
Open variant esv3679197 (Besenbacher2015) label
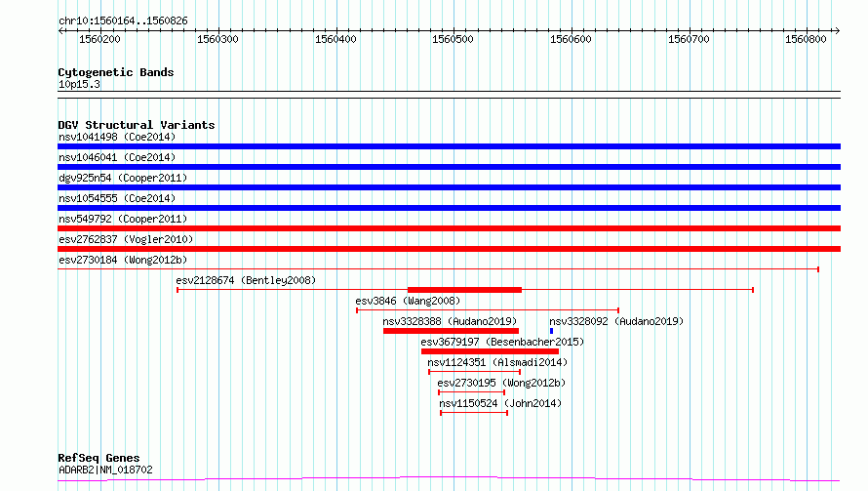point(502,342)
